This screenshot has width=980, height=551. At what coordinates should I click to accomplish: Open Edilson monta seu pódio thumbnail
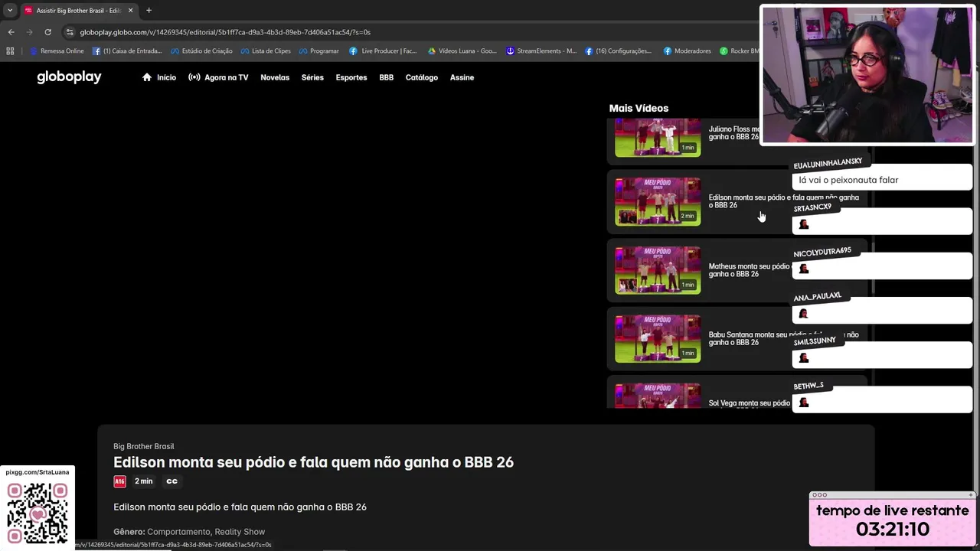click(x=658, y=201)
